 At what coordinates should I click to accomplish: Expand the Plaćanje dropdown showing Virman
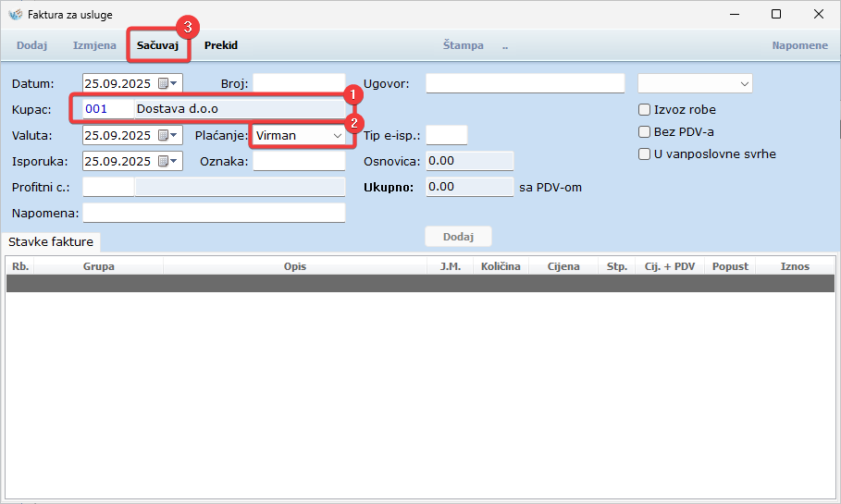[x=300, y=135]
